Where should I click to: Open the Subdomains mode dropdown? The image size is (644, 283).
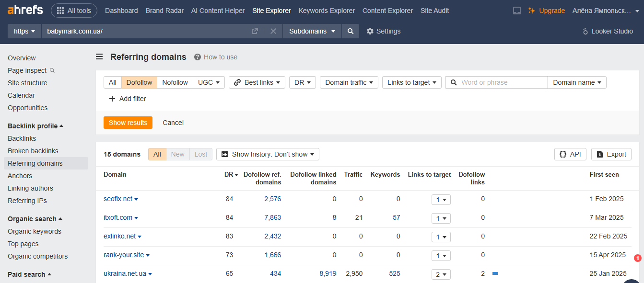(312, 31)
